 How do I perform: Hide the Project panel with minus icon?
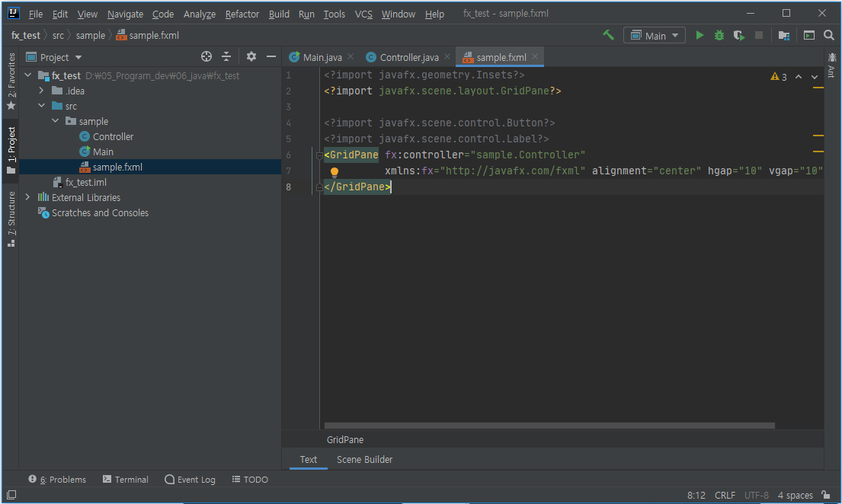pos(271,56)
